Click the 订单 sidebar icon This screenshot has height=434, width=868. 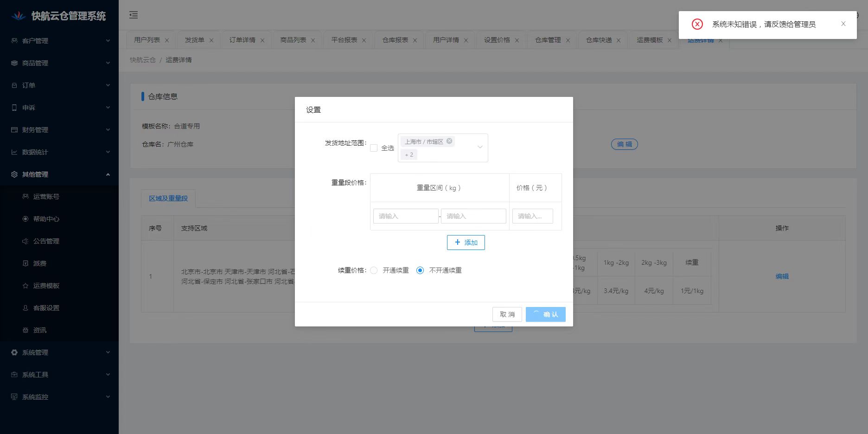click(14, 85)
